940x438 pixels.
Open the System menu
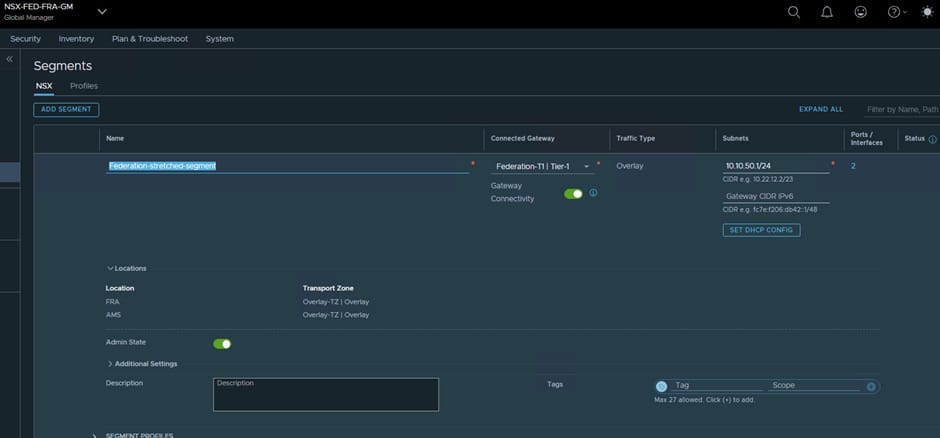pyautogui.click(x=219, y=38)
